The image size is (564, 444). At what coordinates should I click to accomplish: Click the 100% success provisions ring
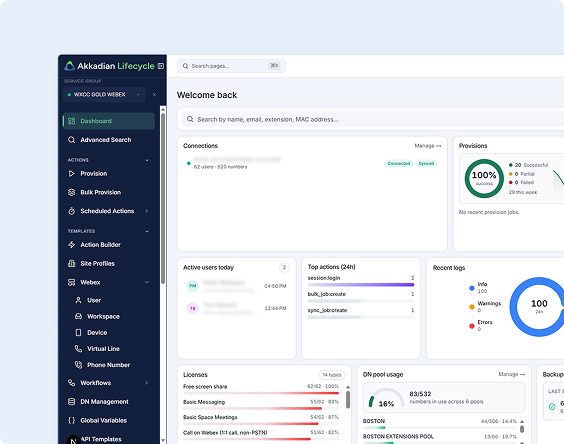[484, 178]
